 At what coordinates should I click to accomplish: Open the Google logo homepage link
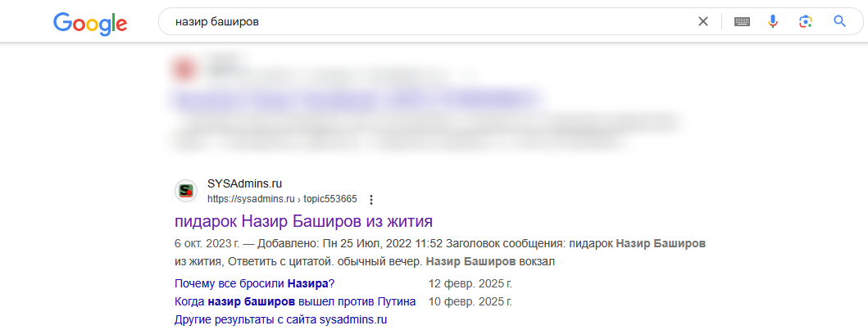[90, 23]
